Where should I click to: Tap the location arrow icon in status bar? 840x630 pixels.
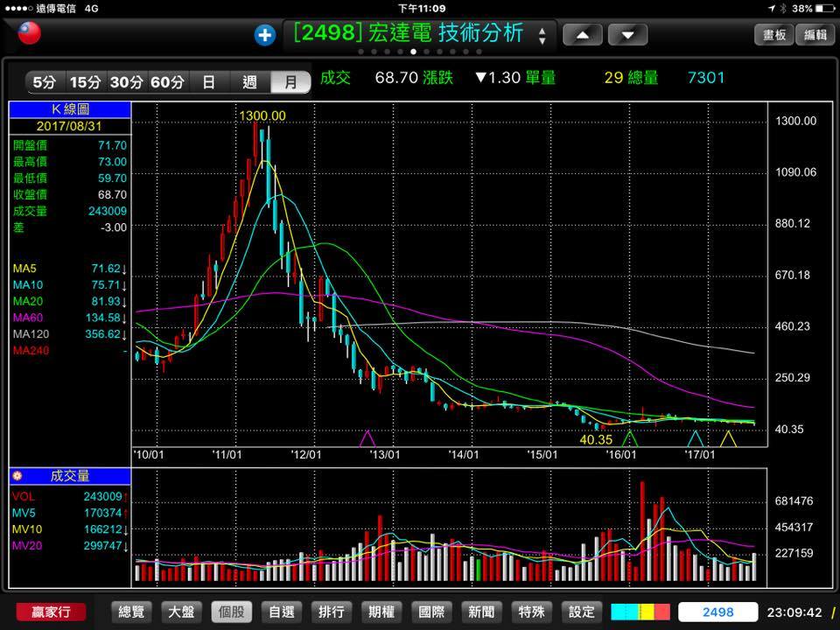pyautogui.click(x=772, y=9)
